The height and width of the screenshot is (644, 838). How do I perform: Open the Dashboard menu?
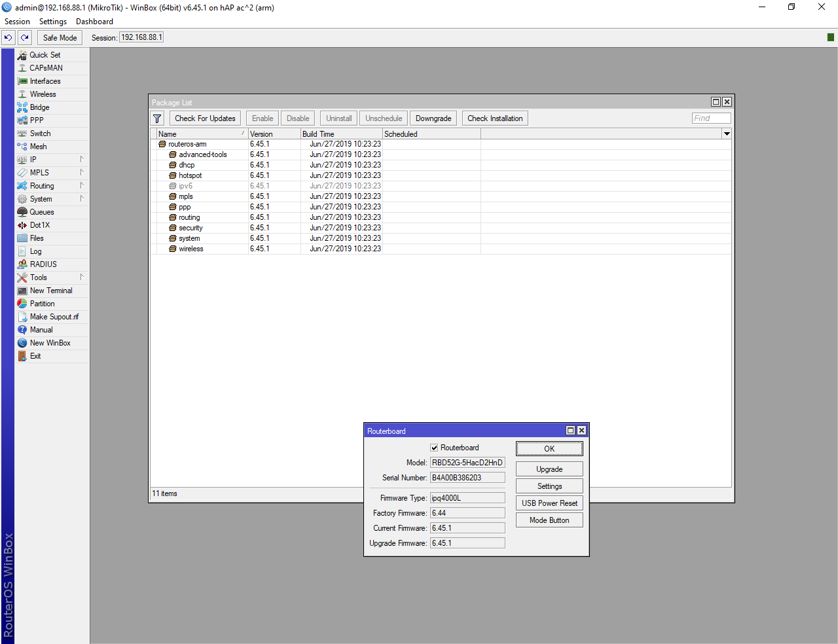[x=94, y=22]
